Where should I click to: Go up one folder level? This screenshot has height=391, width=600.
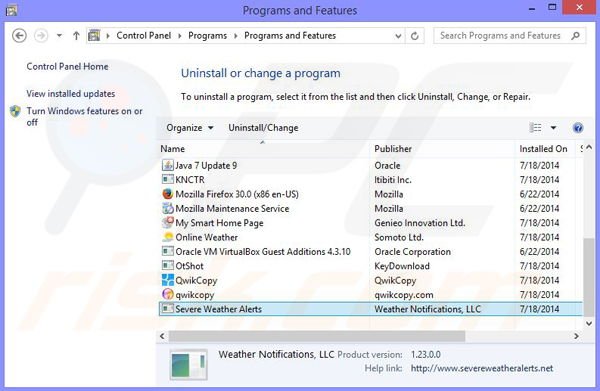[x=76, y=36]
